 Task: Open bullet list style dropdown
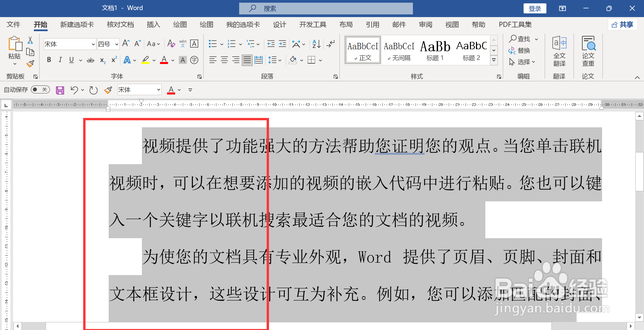222,44
